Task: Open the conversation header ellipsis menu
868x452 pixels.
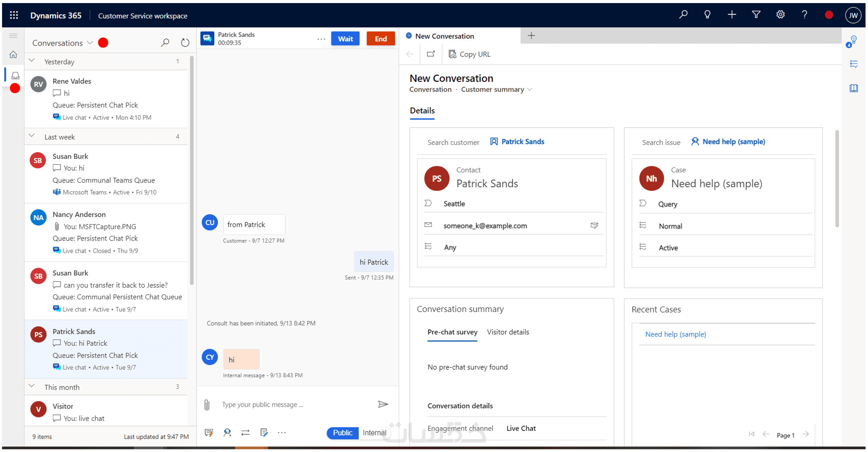Action: tap(321, 39)
